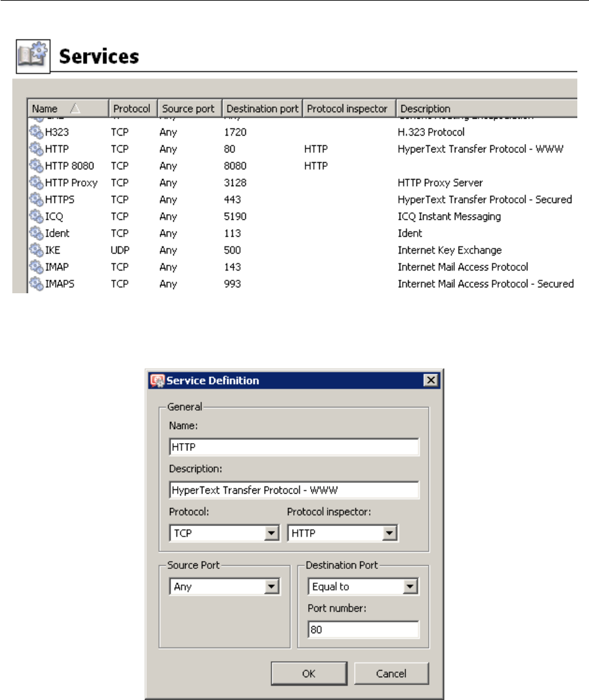Click the ICQ service name
The width and height of the screenshot is (589, 700).
coord(54,217)
